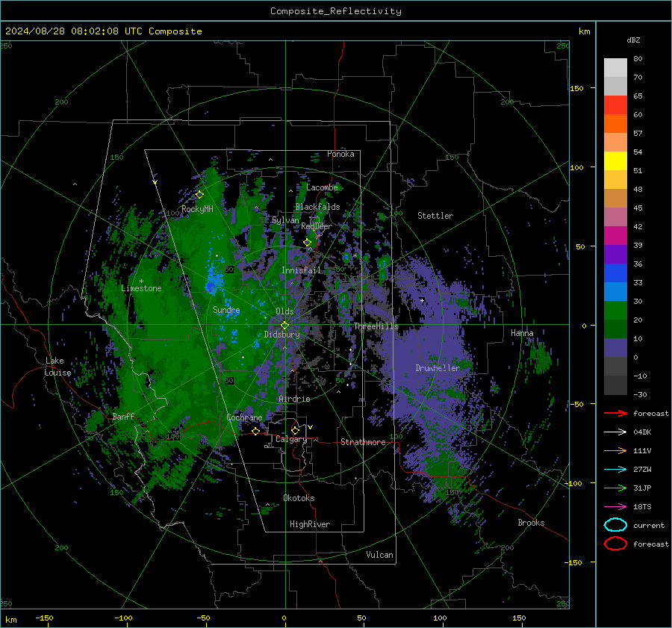Select the Didsbury label

[281, 335]
